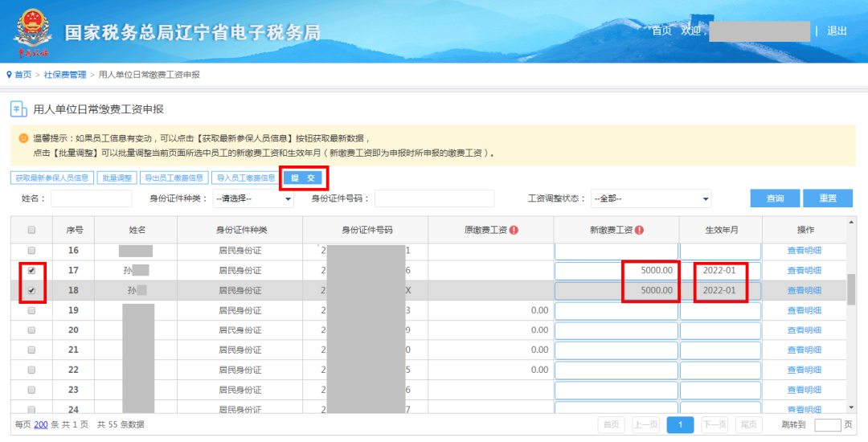Open 查看明细 for row 21
This screenshot has height=442, width=868.
805,350
